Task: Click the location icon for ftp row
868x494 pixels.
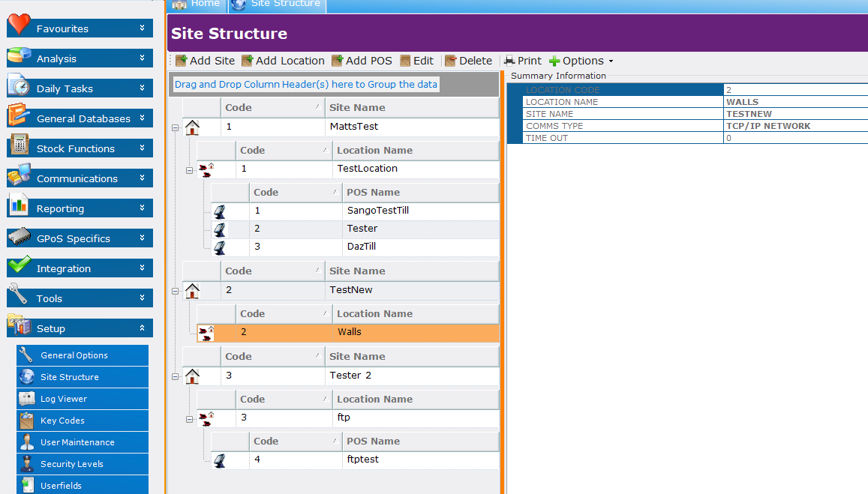Action: [x=206, y=419]
